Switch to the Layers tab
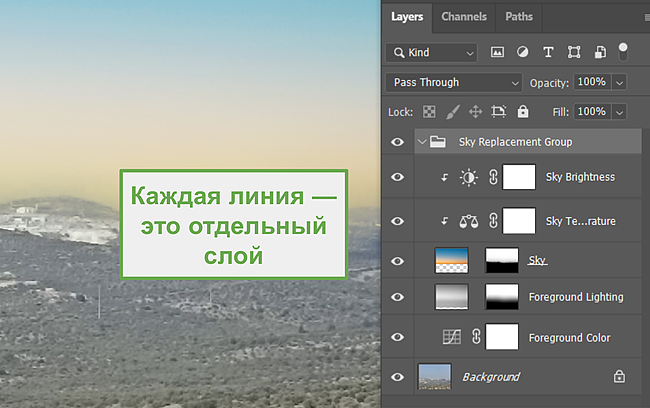Screen dimensions: 650x408 tap(407, 17)
